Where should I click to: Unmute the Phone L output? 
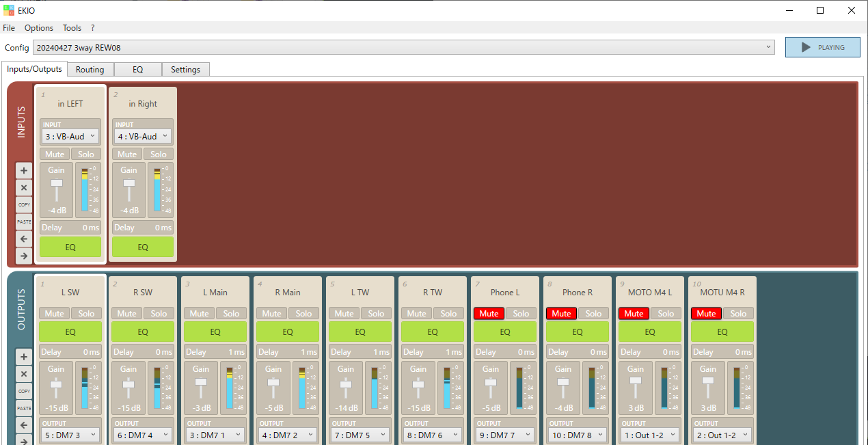pyautogui.click(x=489, y=314)
